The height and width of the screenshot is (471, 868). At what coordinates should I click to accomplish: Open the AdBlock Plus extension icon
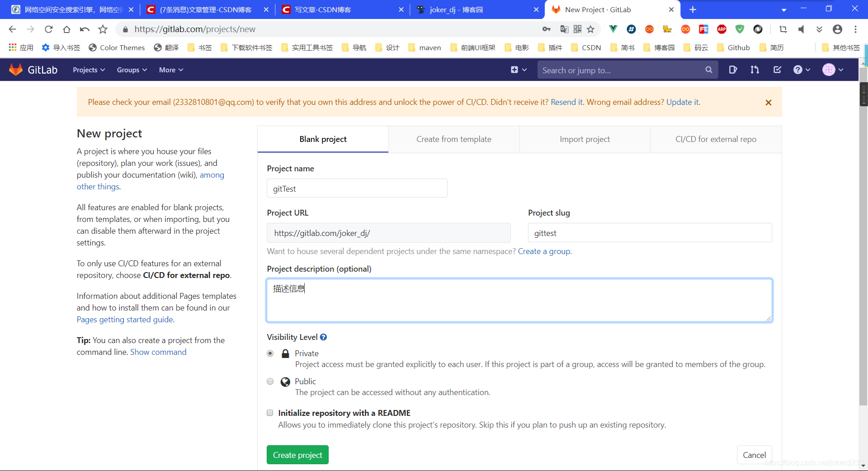(x=722, y=29)
